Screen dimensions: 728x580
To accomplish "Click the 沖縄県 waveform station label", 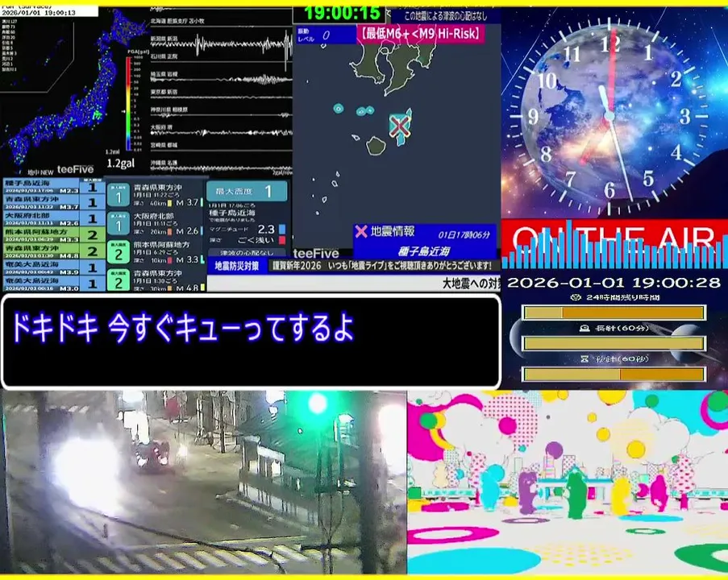I will pos(164,163).
